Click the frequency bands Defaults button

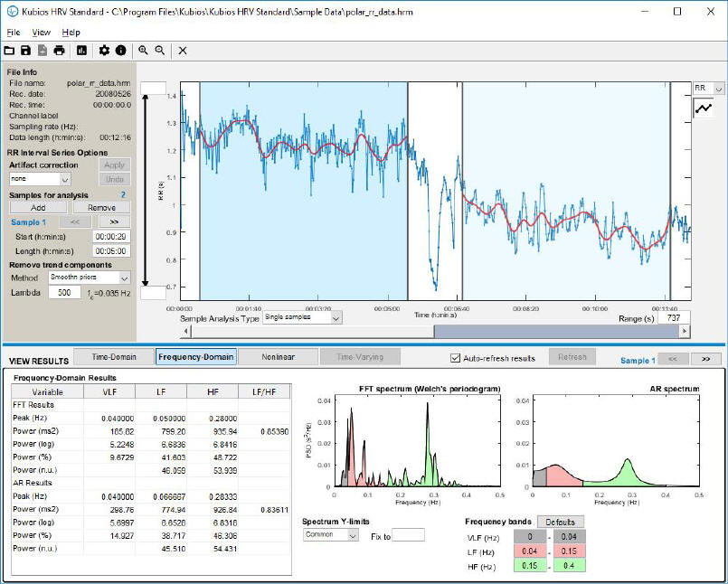(x=560, y=522)
